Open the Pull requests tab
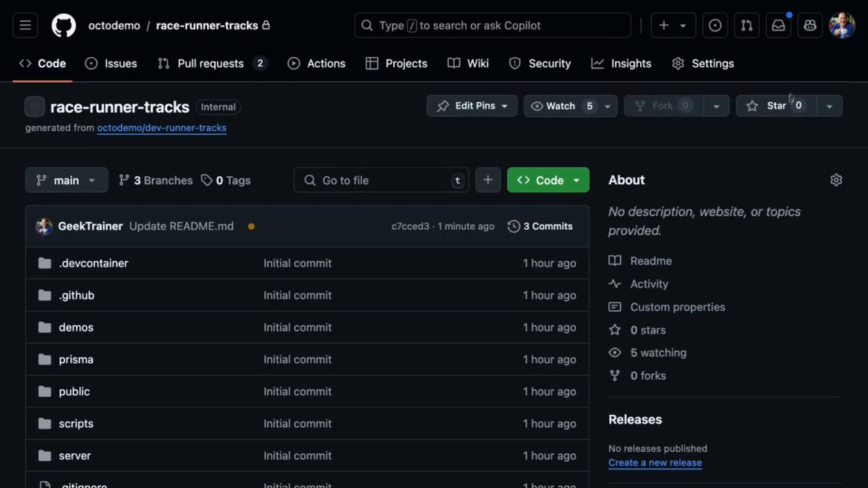This screenshot has width=868, height=488. coord(213,64)
